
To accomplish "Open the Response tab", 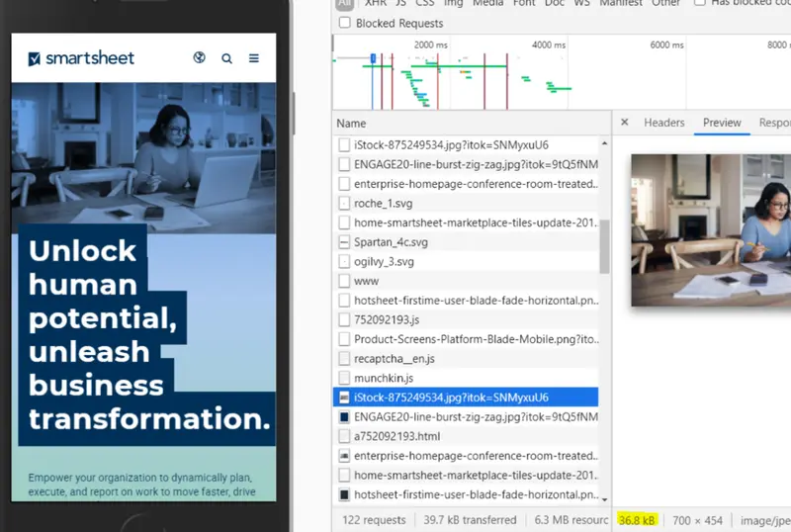I will coord(773,123).
